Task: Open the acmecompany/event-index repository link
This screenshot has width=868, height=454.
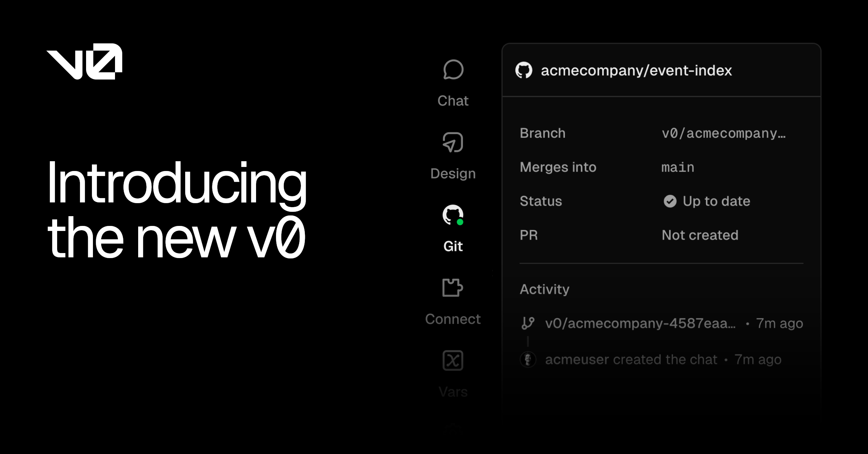Action: pyautogui.click(x=636, y=70)
